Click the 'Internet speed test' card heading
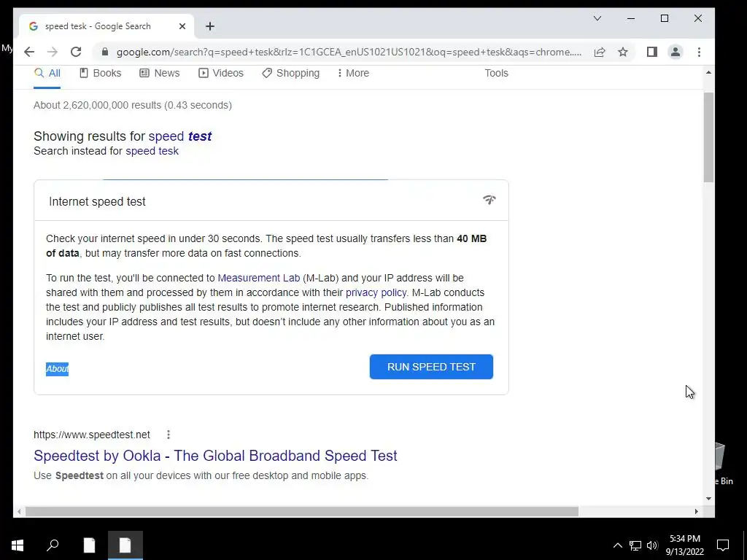The width and height of the screenshot is (747, 560). [97, 201]
